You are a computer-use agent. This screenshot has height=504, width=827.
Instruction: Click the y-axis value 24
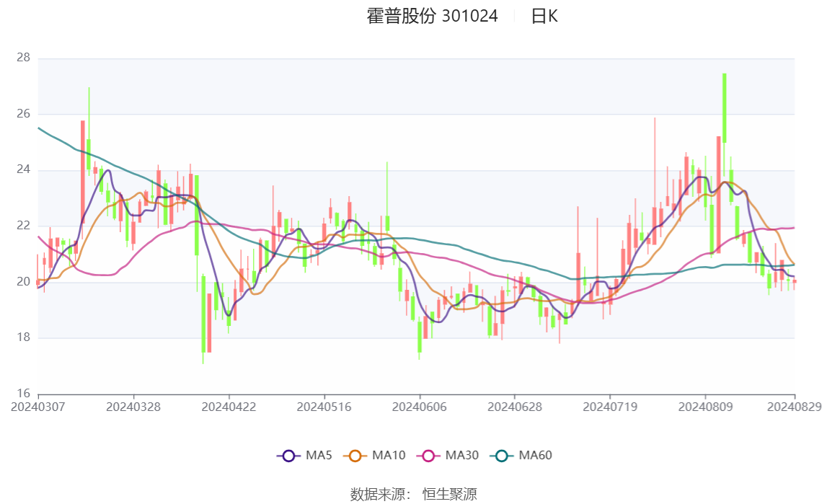click(23, 169)
